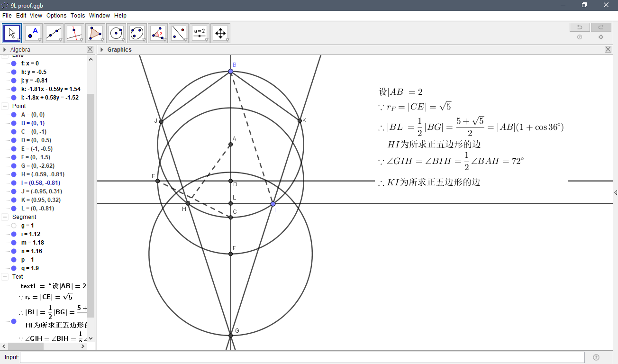The image size is (618, 364).
Task: Select the Angle measurement tool
Action: pos(158,33)
